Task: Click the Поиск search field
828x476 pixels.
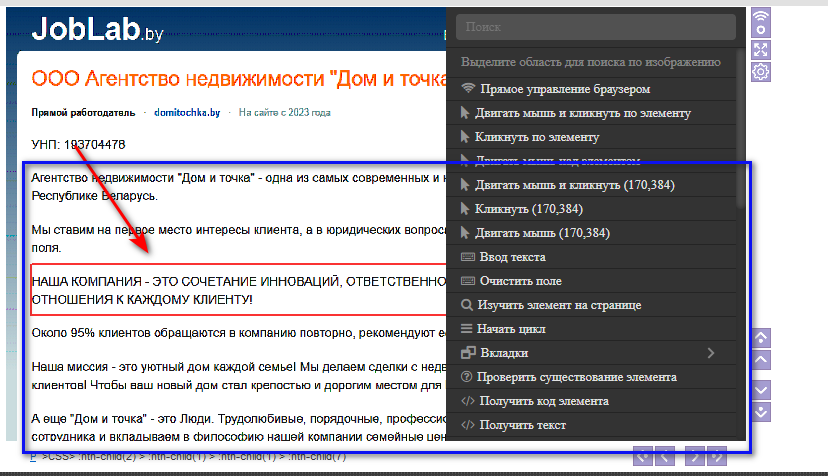Action: pyautogui.click(x=596, y=27)
